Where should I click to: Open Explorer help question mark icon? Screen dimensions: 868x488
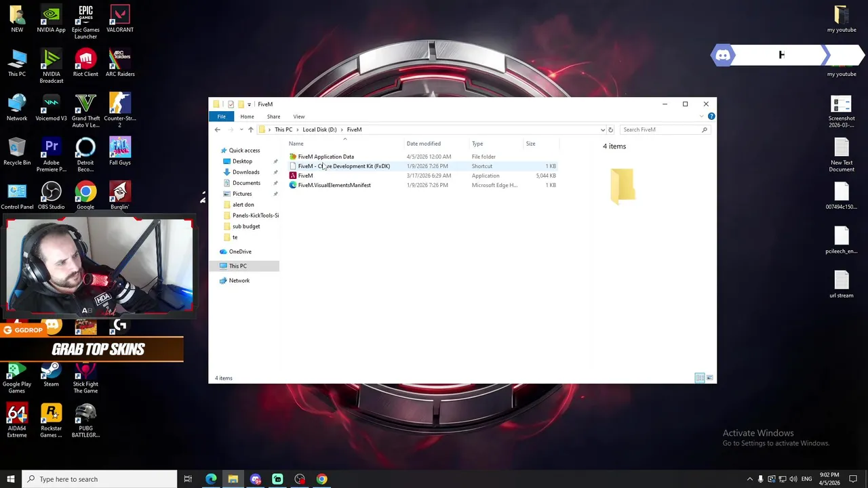pos(711,117)
